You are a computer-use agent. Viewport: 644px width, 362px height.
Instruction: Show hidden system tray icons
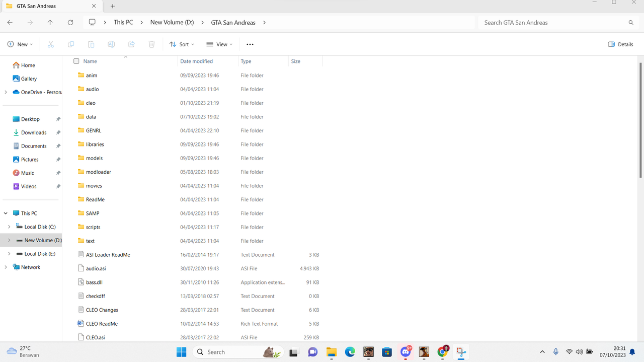click(542, 352)
